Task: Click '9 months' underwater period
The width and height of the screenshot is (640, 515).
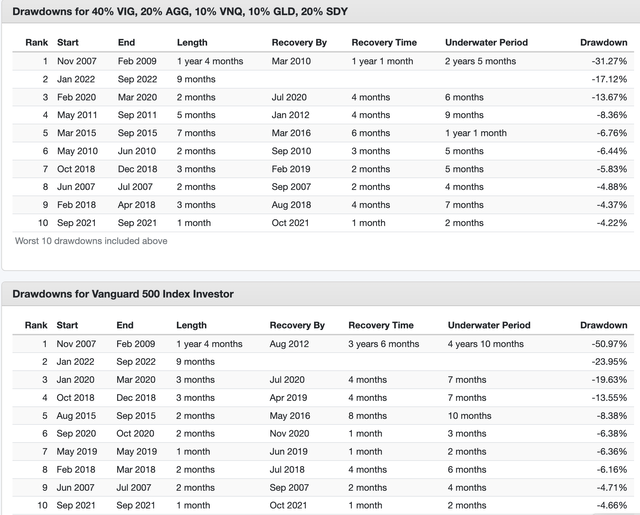Action: 464,115
